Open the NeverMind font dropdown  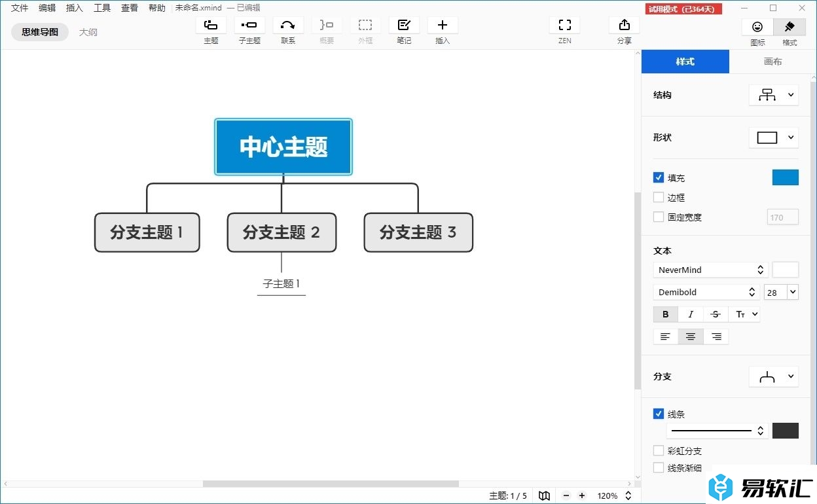(x=711, y=270)
